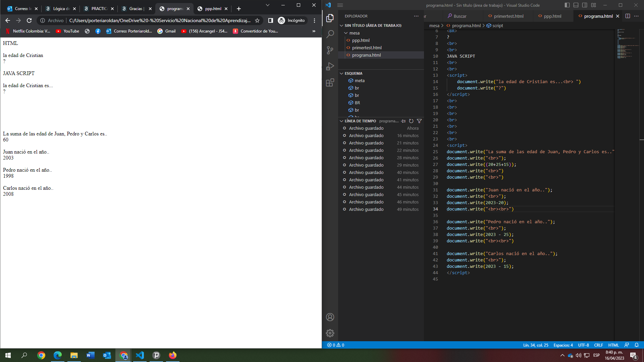
Task: Bookmark this page with the star icon
Action: 257,20
